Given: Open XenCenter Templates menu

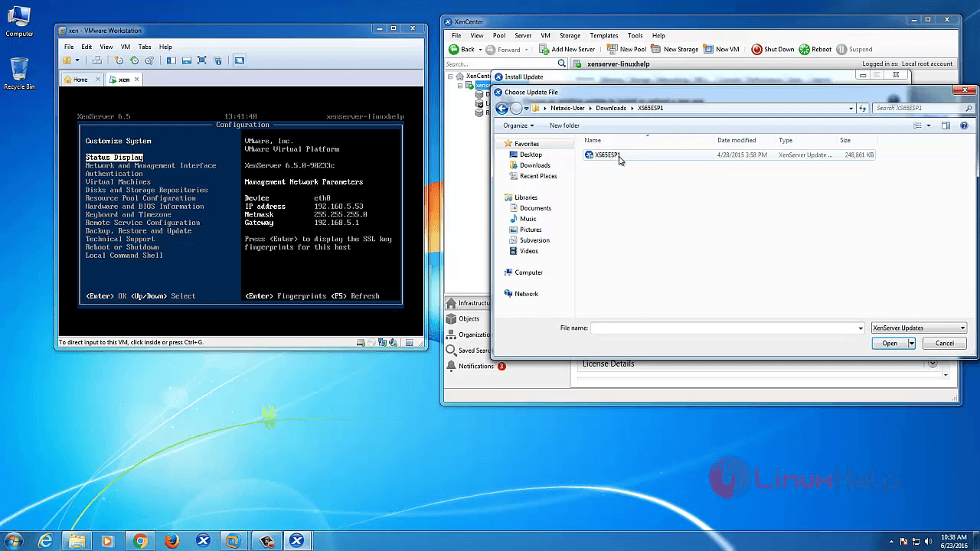Looking at the screenshot, I should coord(604,35).
